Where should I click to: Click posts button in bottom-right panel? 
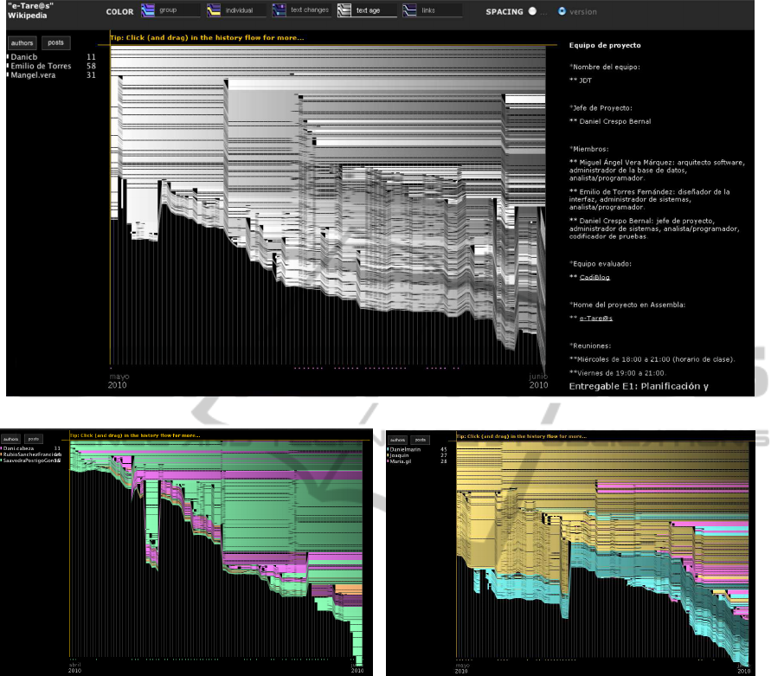419,440
